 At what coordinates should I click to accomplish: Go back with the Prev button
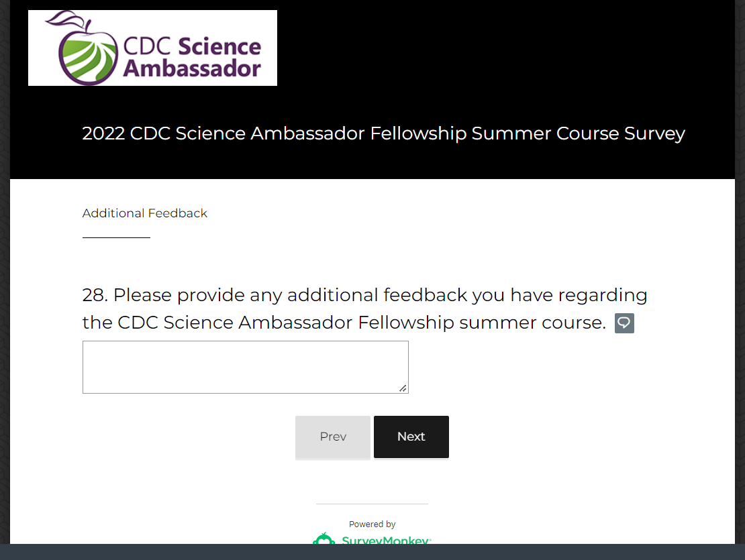click(333, 437)
